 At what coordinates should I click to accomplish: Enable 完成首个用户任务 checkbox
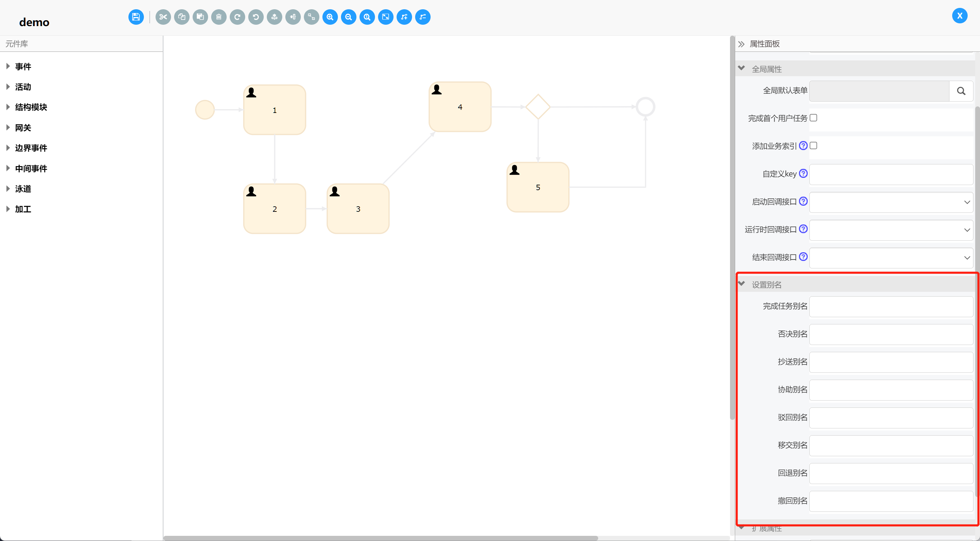[x=813, y=118]
